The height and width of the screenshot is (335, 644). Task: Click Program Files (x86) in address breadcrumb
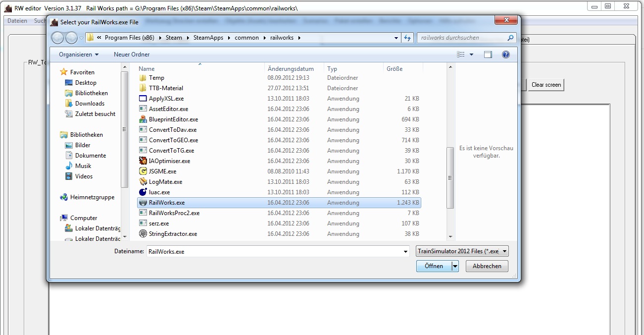click(130, 38)
